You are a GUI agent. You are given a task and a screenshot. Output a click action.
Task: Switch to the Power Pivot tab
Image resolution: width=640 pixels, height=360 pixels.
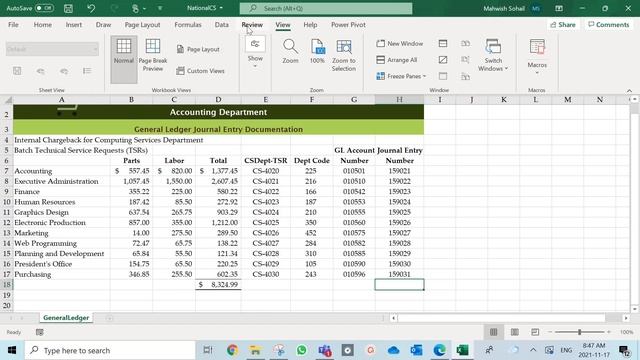[348, 25]
